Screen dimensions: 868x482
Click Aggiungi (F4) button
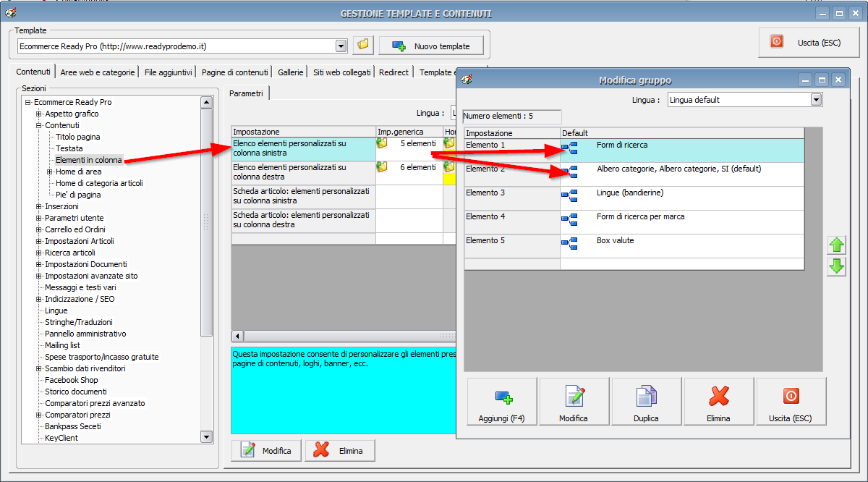[502, 402]
